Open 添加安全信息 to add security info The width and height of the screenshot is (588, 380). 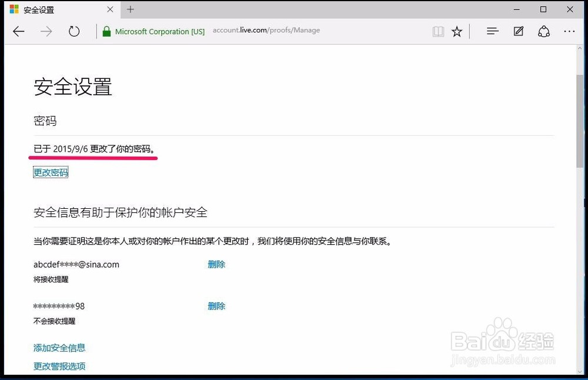coord(59,348)
